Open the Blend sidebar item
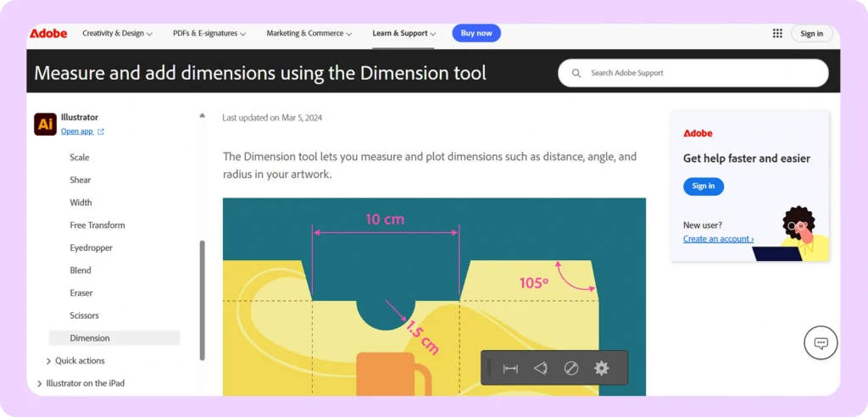 tap(81, 270)
